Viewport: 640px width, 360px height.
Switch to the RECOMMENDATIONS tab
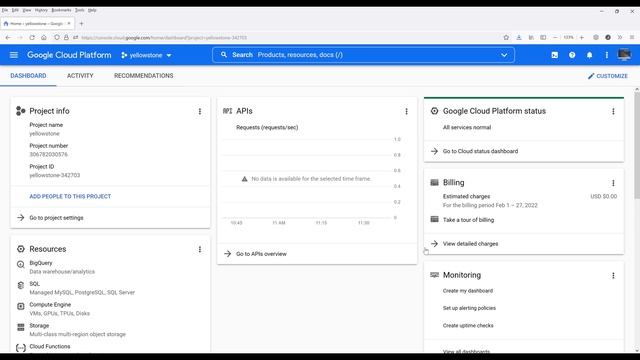[144, 76]
